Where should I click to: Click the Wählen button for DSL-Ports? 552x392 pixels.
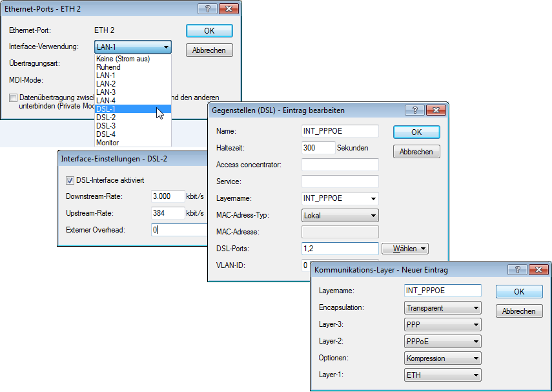(405, 249)
